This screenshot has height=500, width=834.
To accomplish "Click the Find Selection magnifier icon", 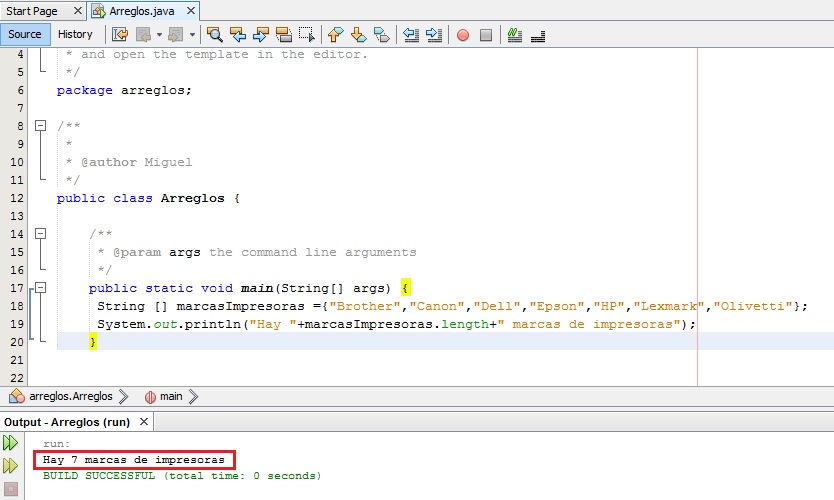I will (214, 35).
